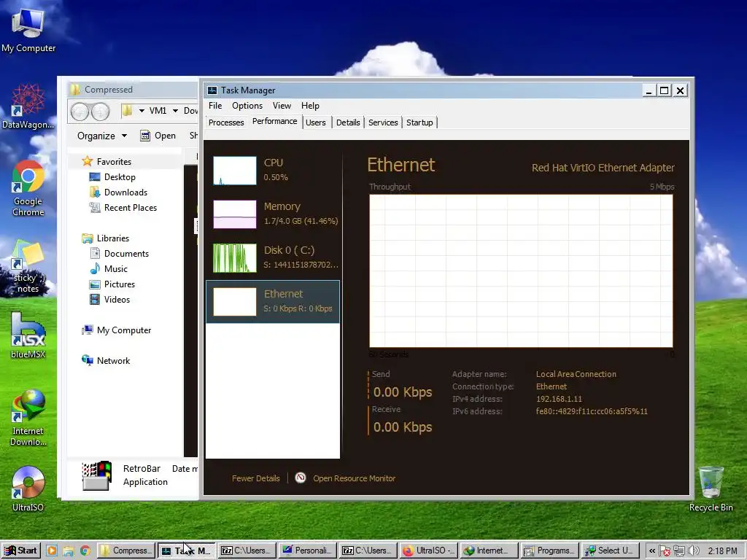Select the Memory performance item
Viewport: 747px width, 560px height.
click(x=273, y=214)
